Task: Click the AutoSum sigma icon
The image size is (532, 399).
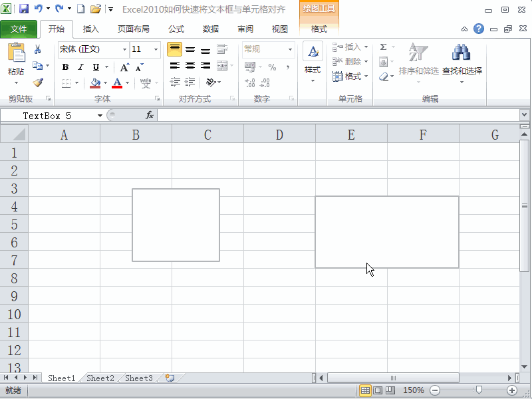Action: (384, 47)
